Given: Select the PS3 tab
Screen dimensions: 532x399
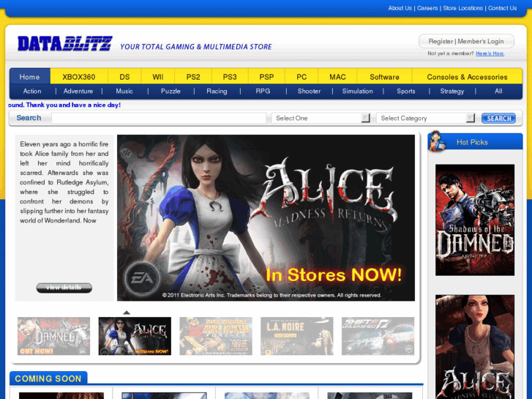Looking at the screenshot, I should [x=230, y=77].
